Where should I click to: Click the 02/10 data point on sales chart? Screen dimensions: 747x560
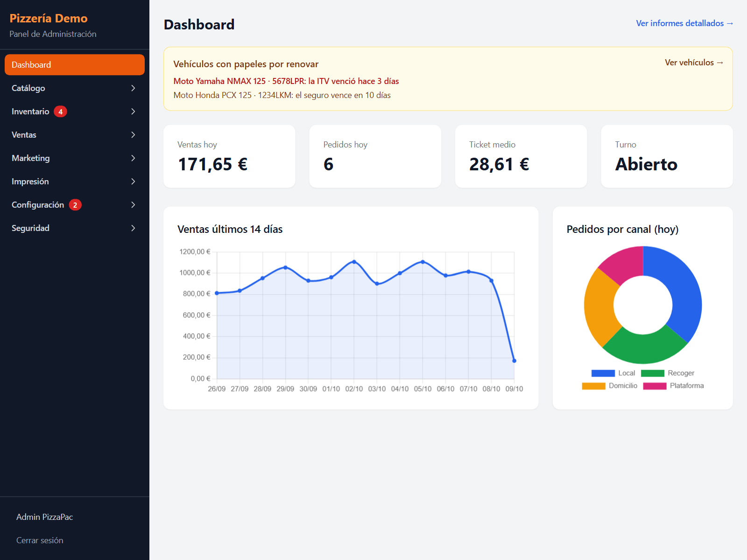(354, 262)
